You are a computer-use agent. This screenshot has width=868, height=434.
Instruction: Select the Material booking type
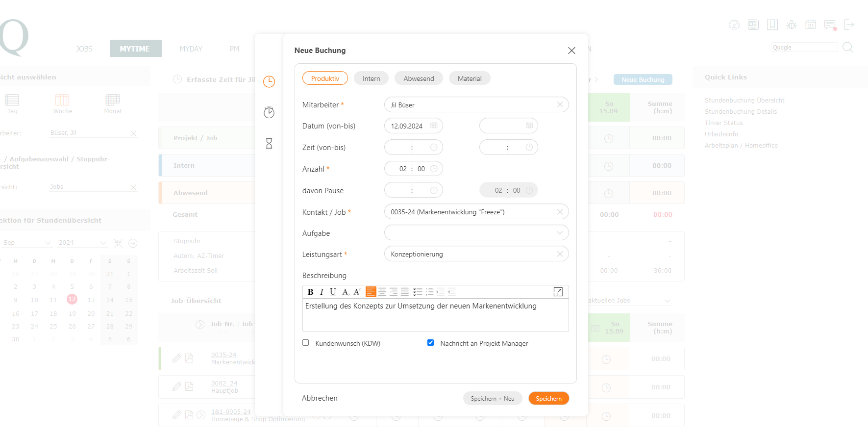[470, 78]
